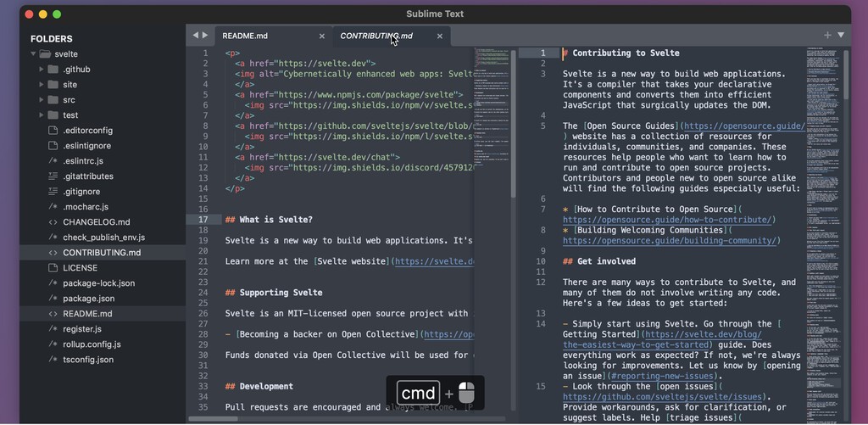Open tsconfig.json from the sidebar
Viewport: 868px width, 425px height.
pyautogui.click(x=88, y=359)
